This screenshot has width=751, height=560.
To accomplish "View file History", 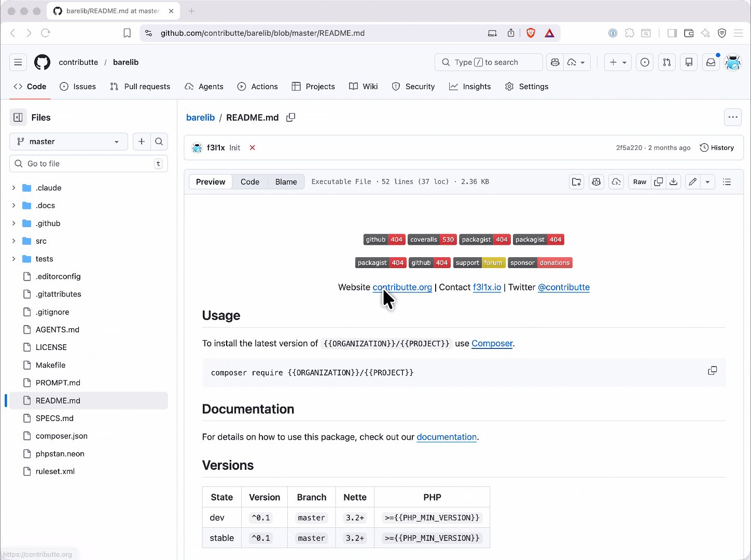I will tap(717, 148).
